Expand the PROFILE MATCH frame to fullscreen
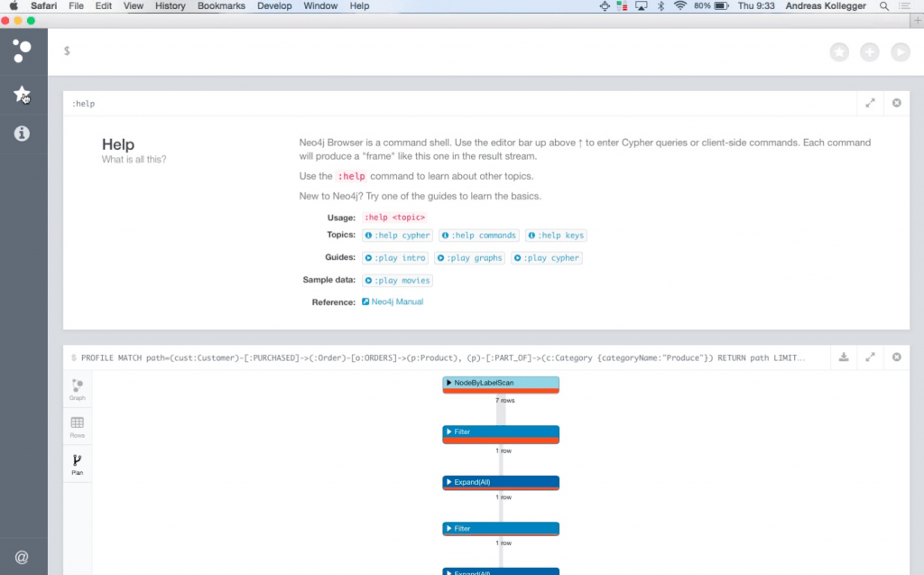This screenshot has width=924, height=575. (x=871, y=357)
